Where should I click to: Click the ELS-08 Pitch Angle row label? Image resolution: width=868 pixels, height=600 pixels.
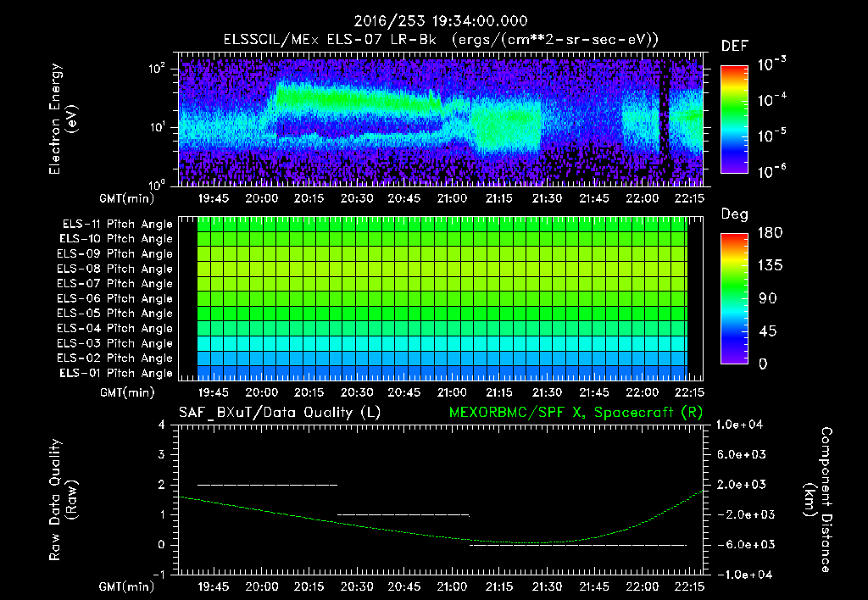click(115, 269)
